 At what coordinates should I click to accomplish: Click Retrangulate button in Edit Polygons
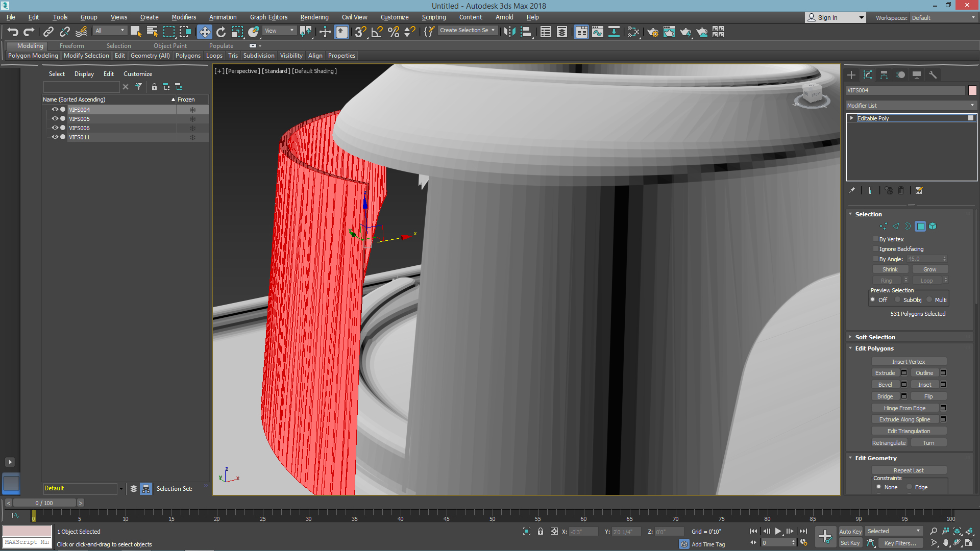click(x=889, y=442)
